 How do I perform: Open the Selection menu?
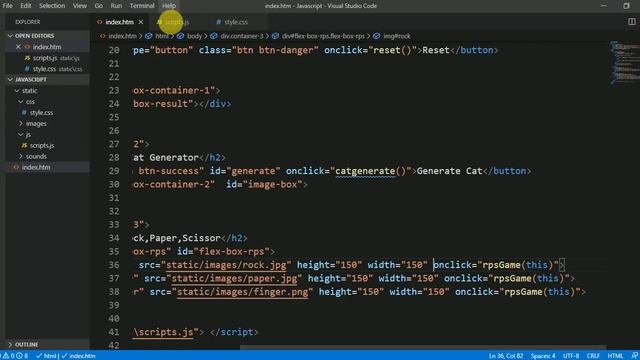[52, 6]
